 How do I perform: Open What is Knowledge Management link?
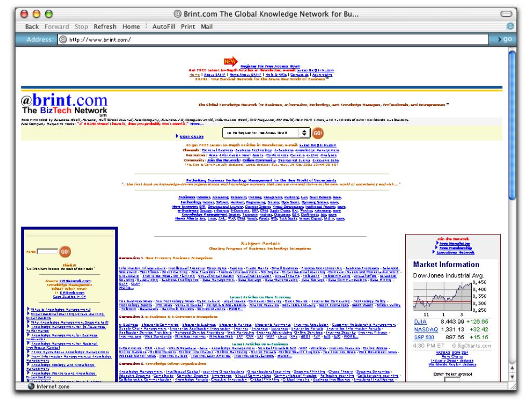tap(61, 310)
